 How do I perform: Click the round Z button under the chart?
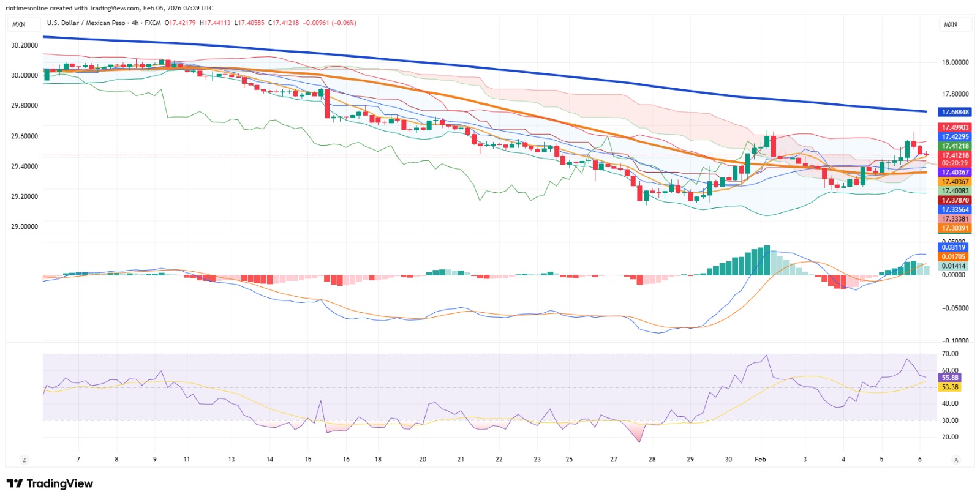tap(24, 460)
